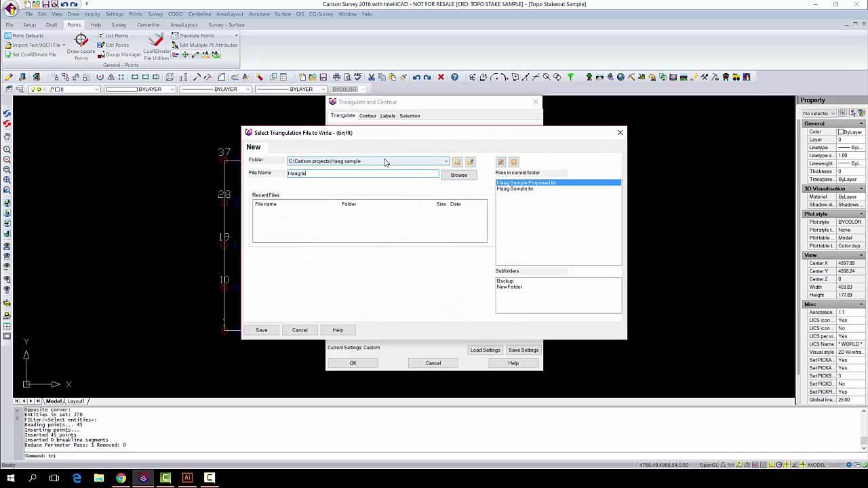Open the third BYLAYER lineweight dropdown

pyautogui.click(x=323, y=89)
